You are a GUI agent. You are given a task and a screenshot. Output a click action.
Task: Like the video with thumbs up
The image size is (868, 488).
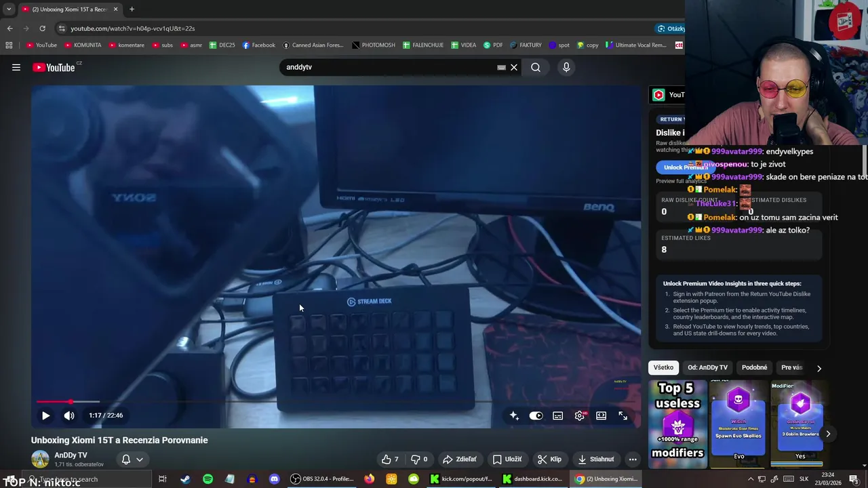coord(391,459)
